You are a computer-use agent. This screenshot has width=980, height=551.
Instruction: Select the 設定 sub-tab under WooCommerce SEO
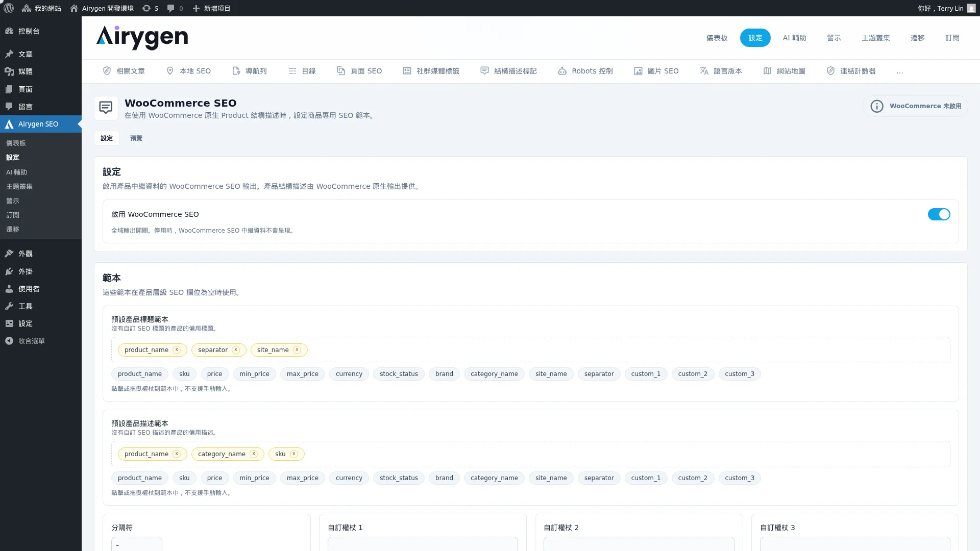107,138
